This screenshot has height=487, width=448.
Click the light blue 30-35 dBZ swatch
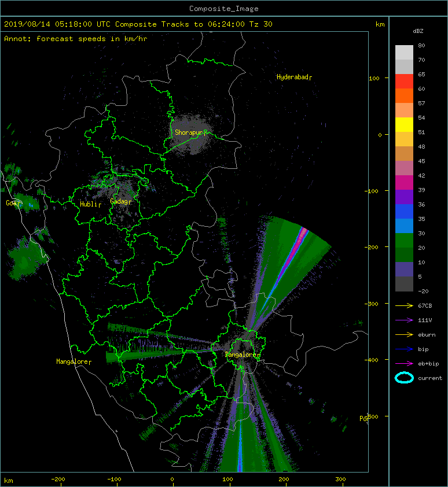[x=404, y=226]
